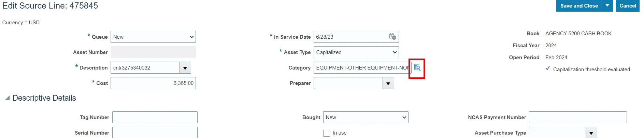Click the Save and Close button
Image resolution: width=644 pixels, height=138 pixels.
click(579, 6)
